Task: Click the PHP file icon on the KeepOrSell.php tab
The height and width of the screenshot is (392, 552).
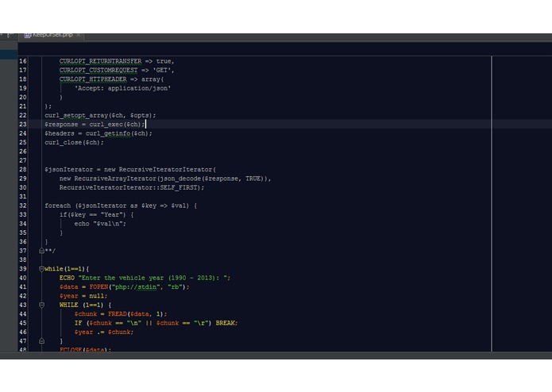Action: coord(28,35)
